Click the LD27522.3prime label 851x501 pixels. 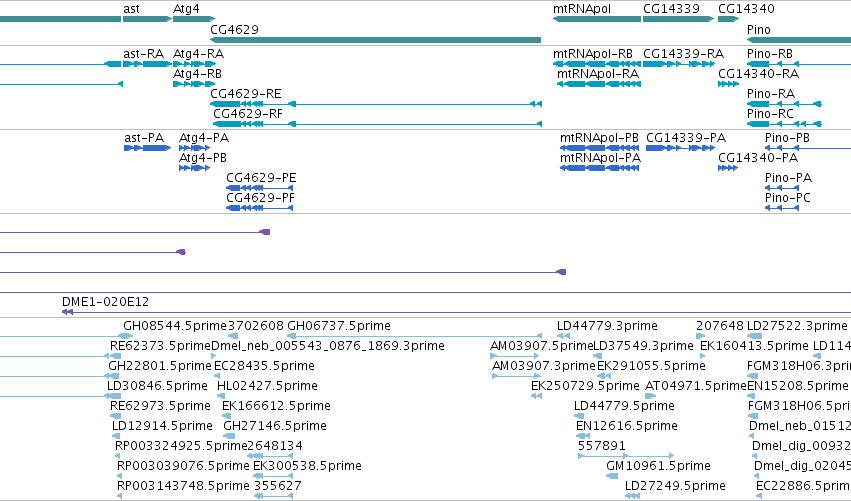(x=797, y=326)
